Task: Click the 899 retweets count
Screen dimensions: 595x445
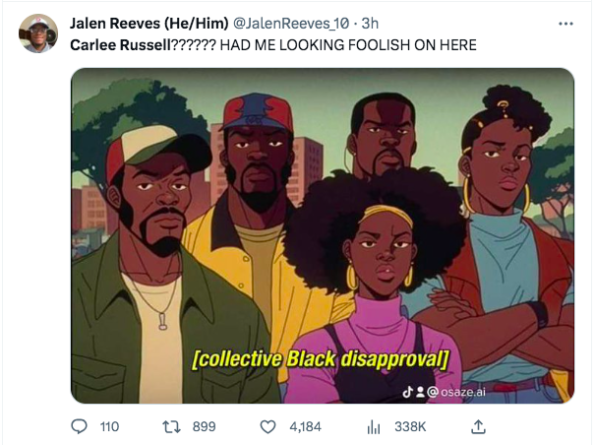Action: (x=204, y=427)
